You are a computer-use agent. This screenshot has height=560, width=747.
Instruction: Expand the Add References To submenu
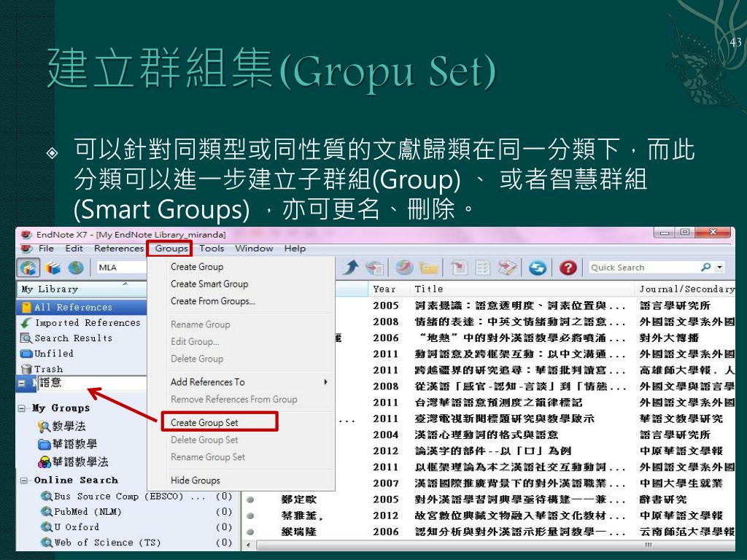326,382
